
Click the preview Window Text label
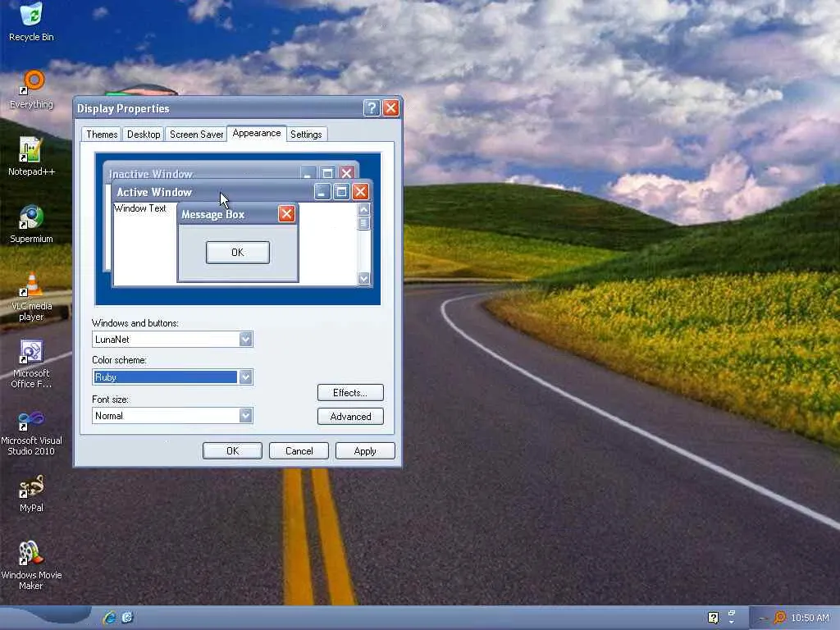pos(140,208)
